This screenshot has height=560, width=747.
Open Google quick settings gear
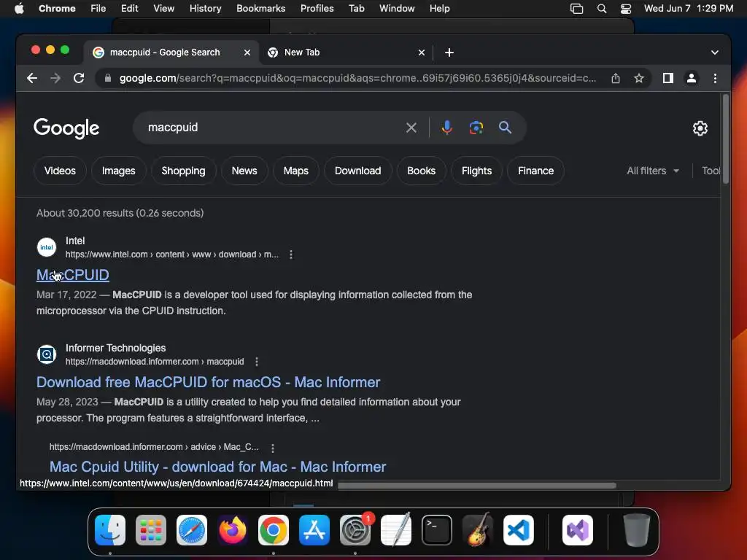pos(700,128)
